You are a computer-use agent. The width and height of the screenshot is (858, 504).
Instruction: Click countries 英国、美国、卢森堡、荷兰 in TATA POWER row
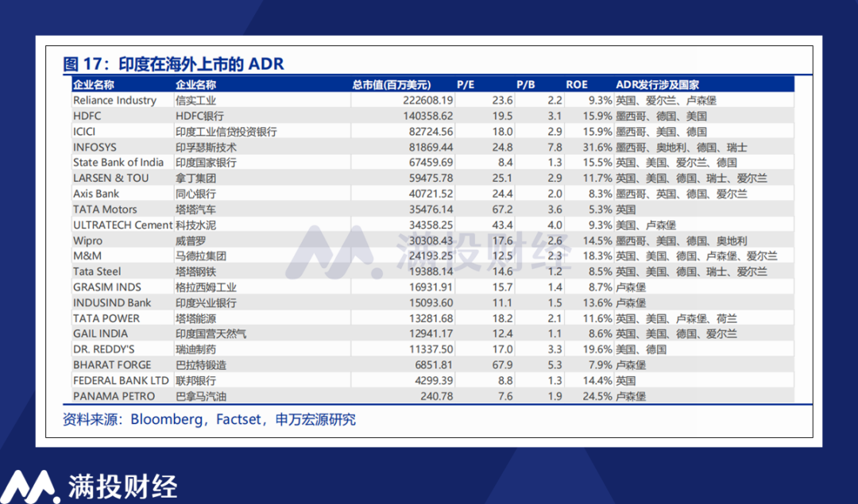pos(676,318)
